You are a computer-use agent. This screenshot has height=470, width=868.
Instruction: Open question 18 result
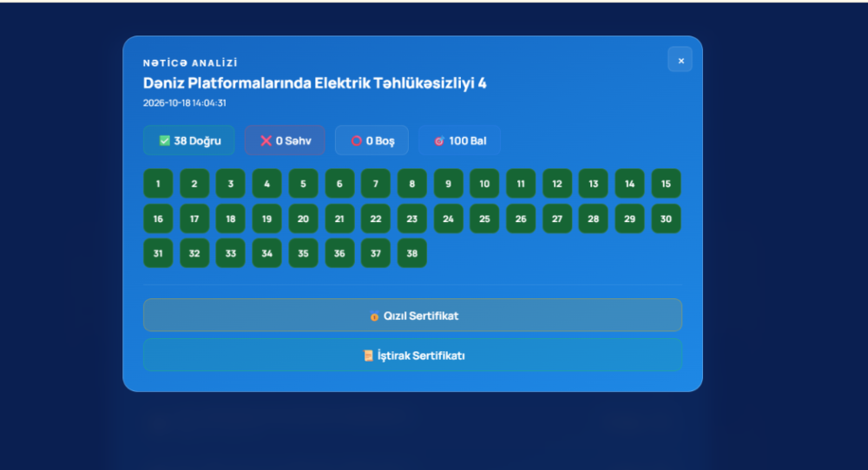tap(230, 219)
